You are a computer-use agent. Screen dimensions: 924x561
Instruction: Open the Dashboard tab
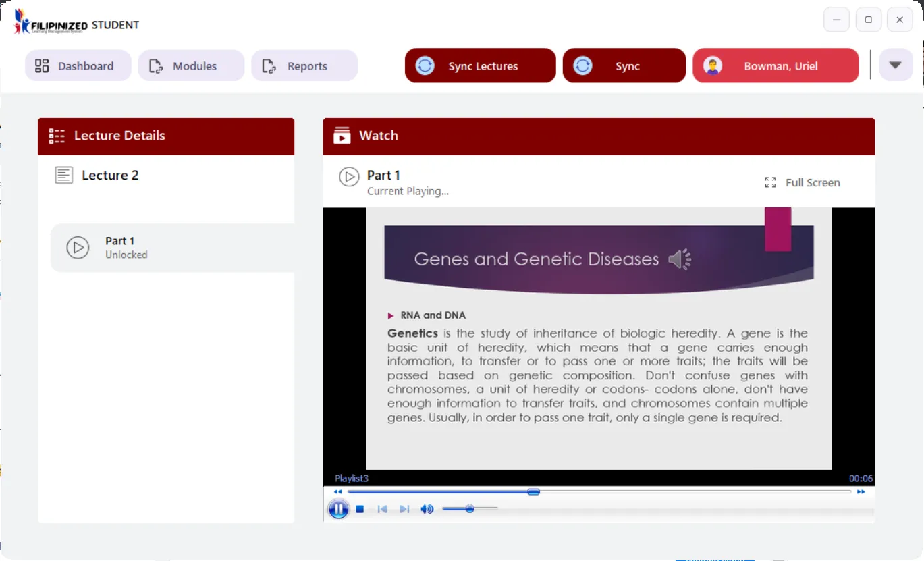78,66
